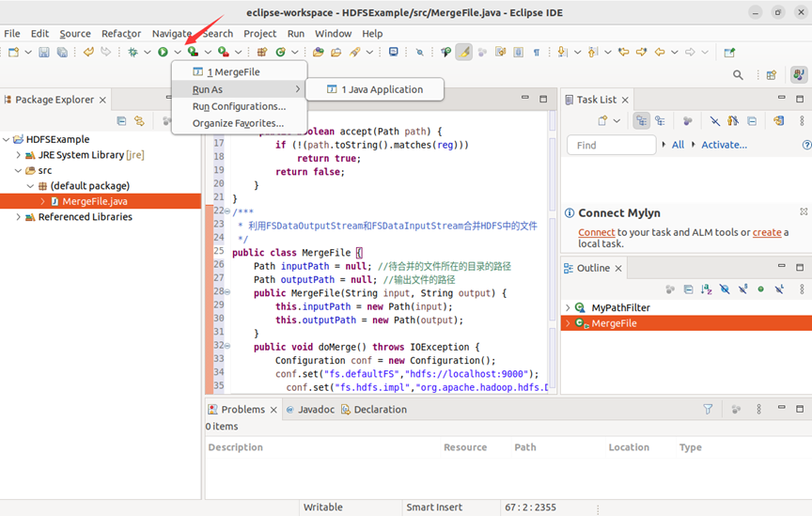Open the Refactor menu
Image resolution: width=812 pixels, height=516 pixels.
point(121,34)
